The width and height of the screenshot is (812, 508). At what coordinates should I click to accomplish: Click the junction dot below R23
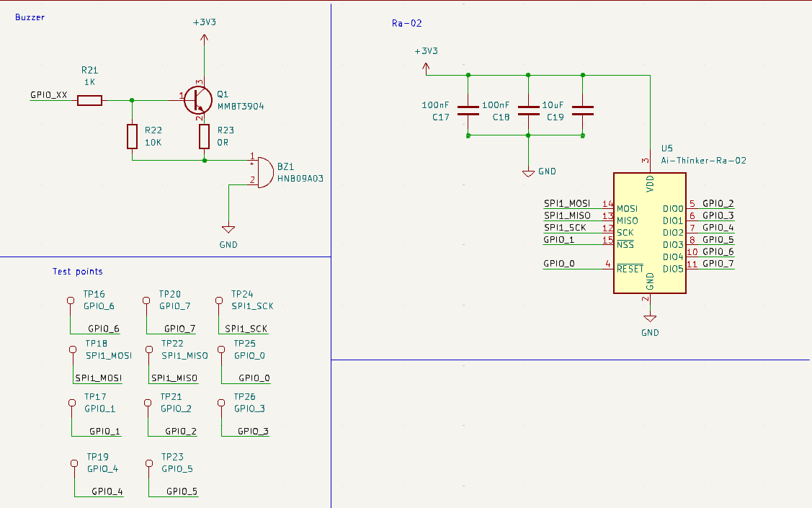205,161
